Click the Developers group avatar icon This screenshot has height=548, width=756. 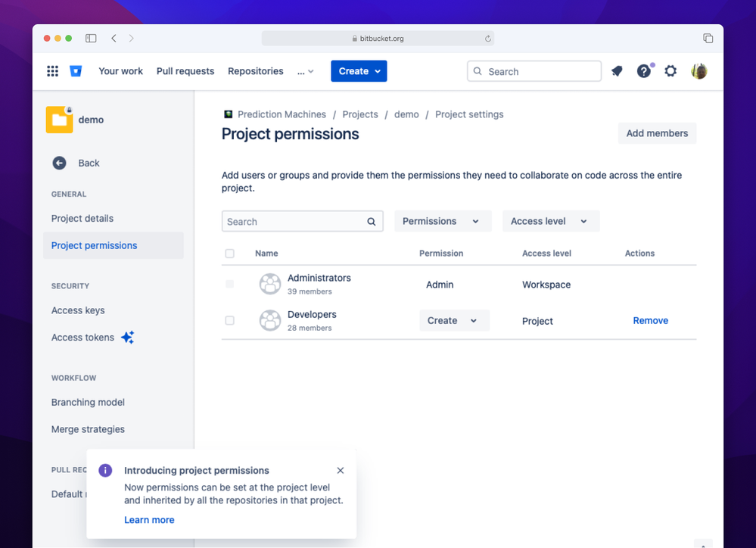click(x=270, y=320)
